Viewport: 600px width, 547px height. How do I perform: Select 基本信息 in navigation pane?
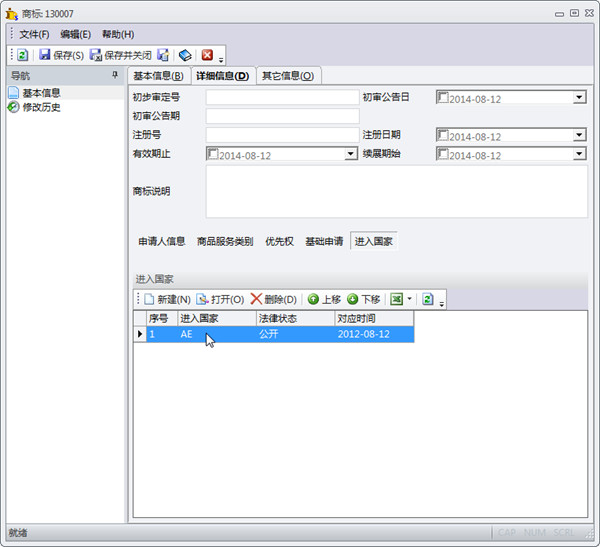[x=41, y=93]
